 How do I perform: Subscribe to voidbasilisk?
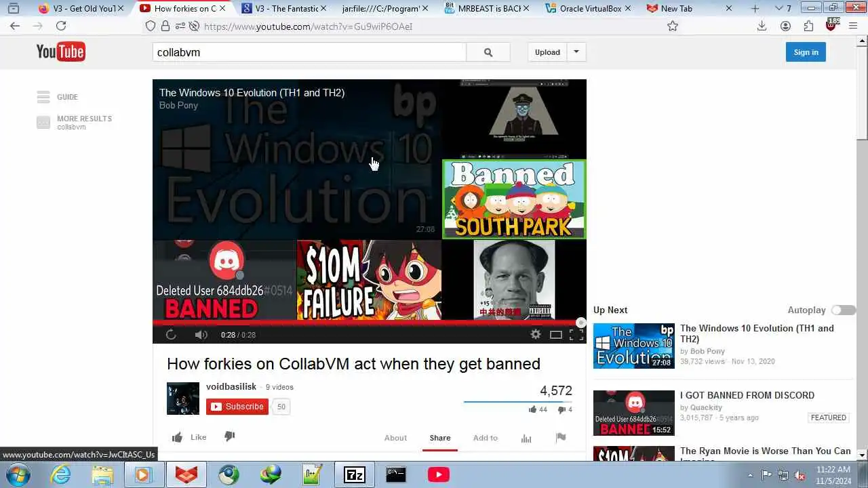coord(237,407)
